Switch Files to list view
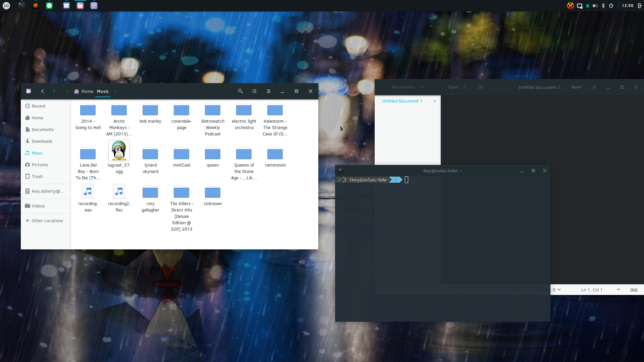 tap(255, 91)
